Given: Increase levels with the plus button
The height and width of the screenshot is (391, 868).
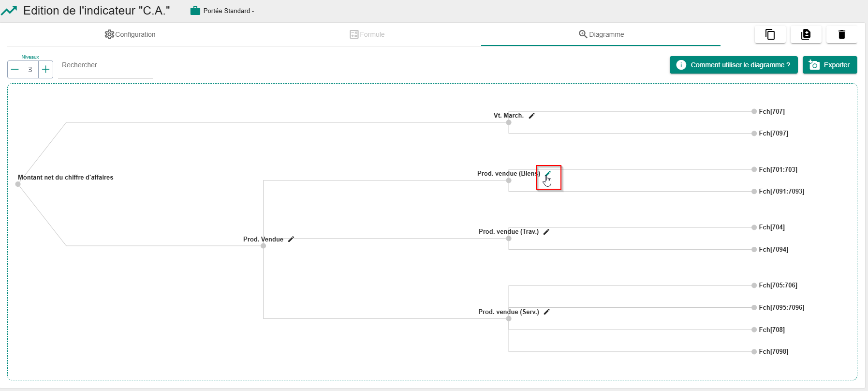Looking at the screenshot, I should tap(45, 69).
